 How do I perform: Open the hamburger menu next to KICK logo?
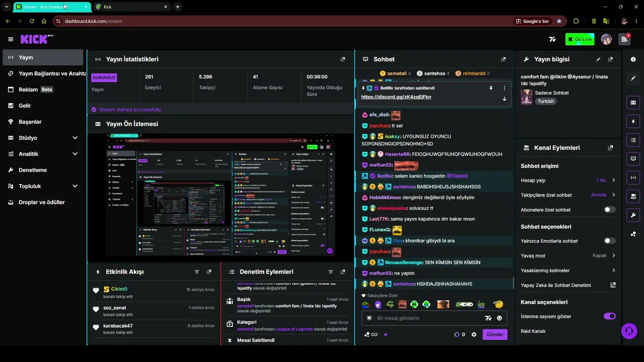pyautogui.click(x=11, y=39)
